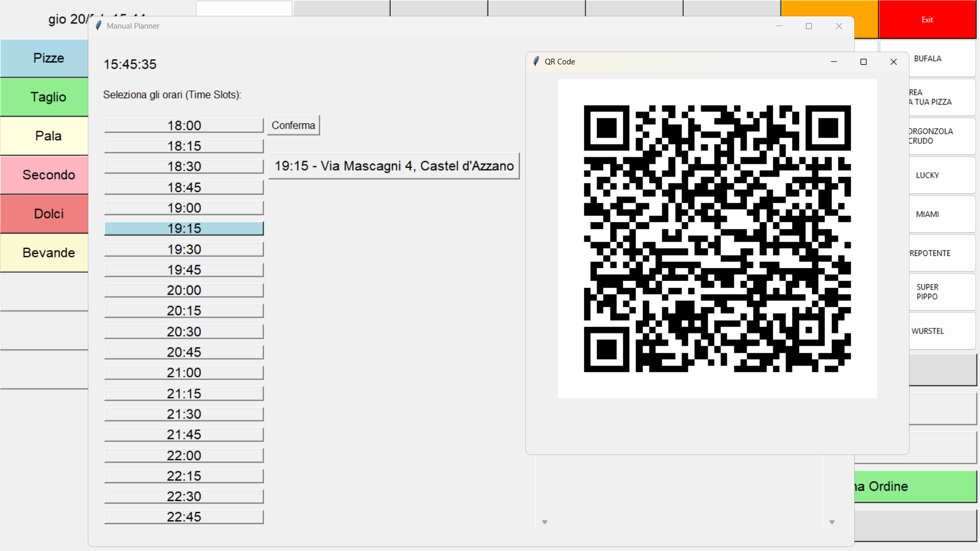Open the 19:15 Via Mascagni 4 delivery entry
The width and height of the screenshot is (980, 551).
tap(394, 166)
